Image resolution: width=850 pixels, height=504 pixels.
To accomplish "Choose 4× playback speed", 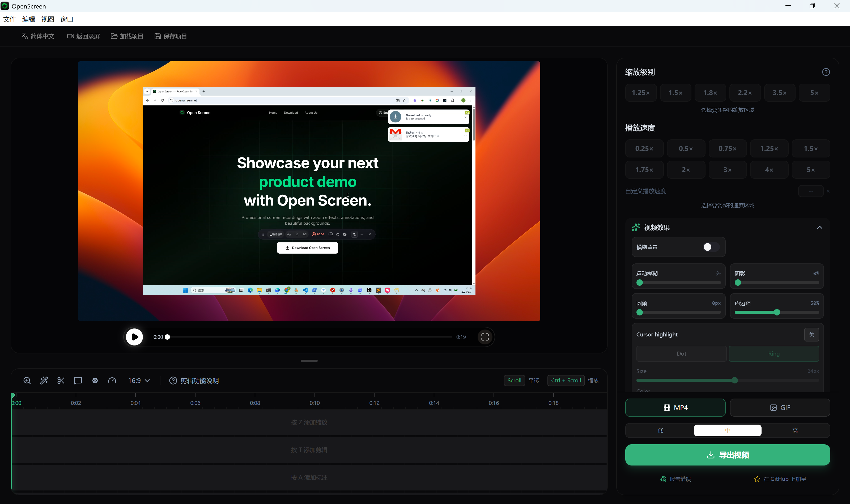I will (769, 169).
